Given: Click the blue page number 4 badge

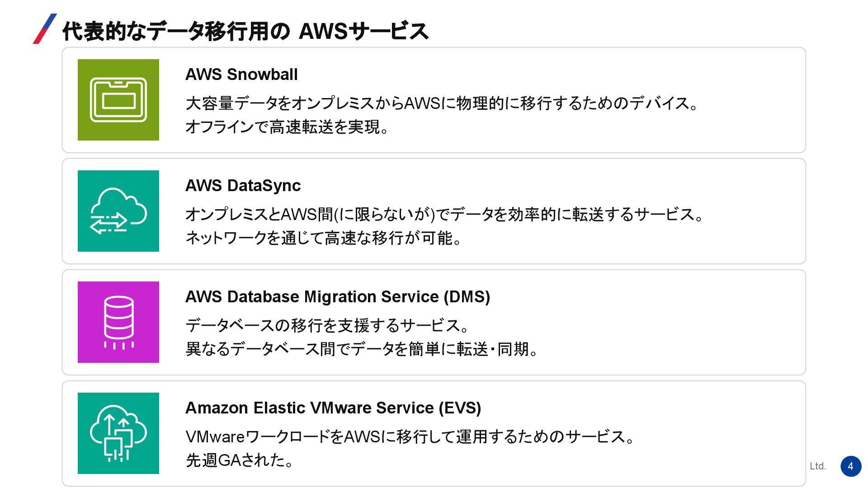Looking at the screenshot, I should [851, 466].
